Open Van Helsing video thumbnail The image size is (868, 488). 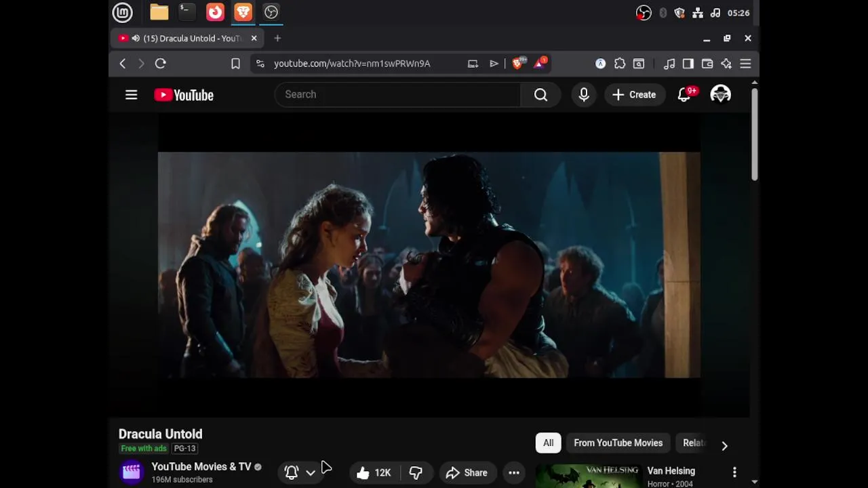(x=589, y=476)
